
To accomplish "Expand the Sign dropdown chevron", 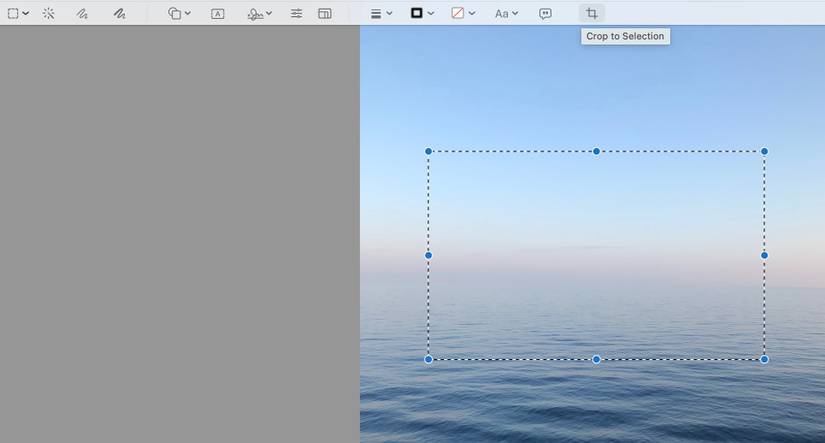I will pyautogui.click(x=269, y=14).
